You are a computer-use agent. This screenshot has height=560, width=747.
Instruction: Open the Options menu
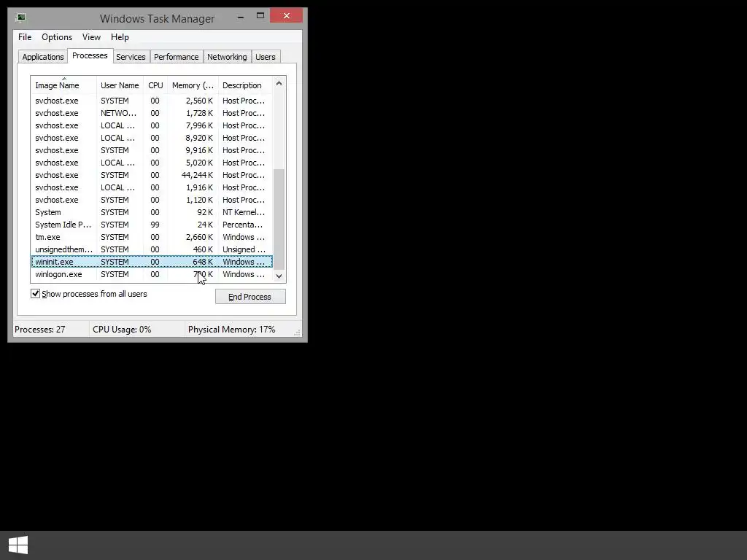pyautogui.click(x=57, y=37)
